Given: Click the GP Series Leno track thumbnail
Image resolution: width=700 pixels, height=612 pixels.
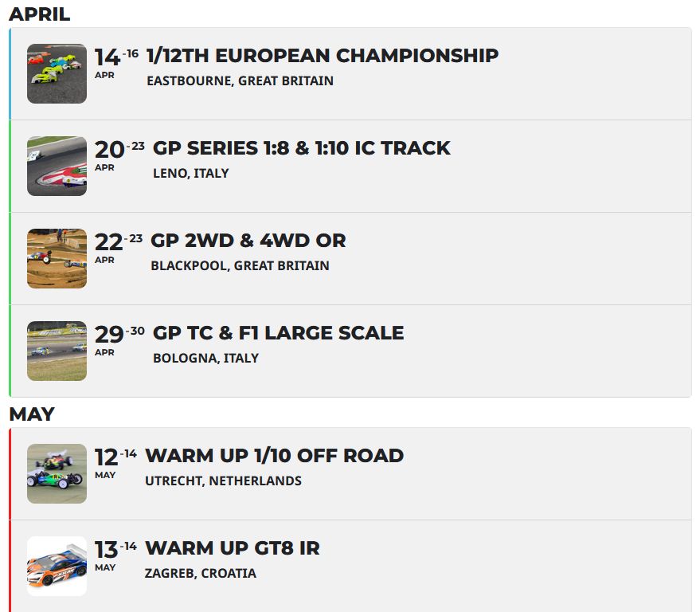Looking at the screenshot, I should (57, 167).
